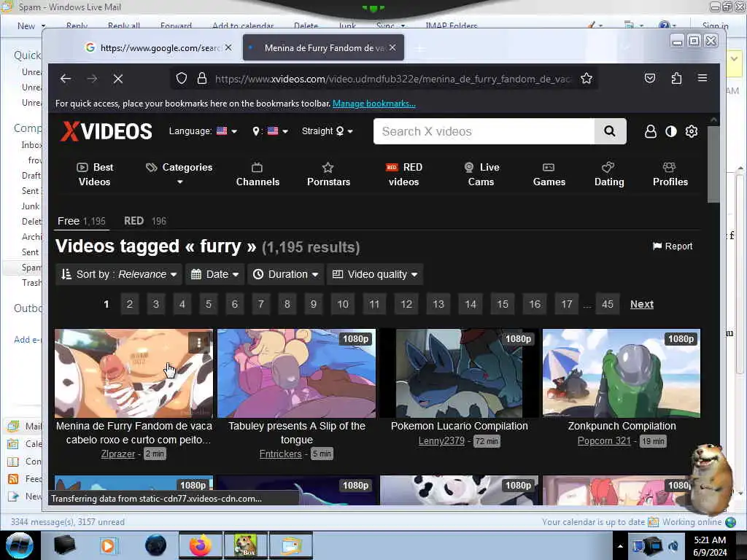Go to results page 10
Image resolution: width=747 pixels, height=560 pixels.
tap(343, 304)
